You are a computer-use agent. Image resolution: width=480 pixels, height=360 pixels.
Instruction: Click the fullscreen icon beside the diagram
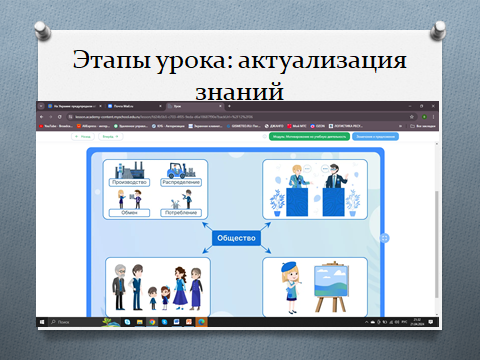click(x=384, y=238)
